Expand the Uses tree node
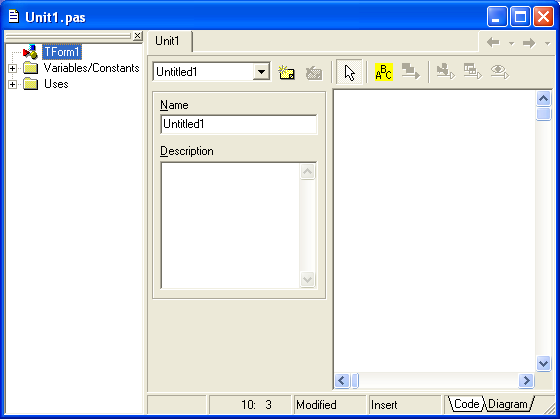The width and height of the screenshot is (560, 419). [12, 84]
